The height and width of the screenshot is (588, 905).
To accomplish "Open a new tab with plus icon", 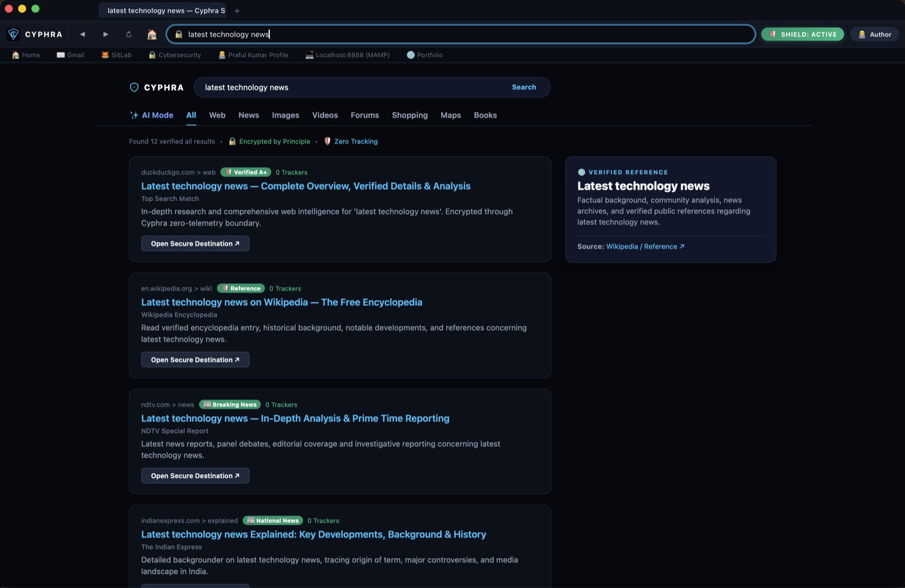I will point(237,11).
